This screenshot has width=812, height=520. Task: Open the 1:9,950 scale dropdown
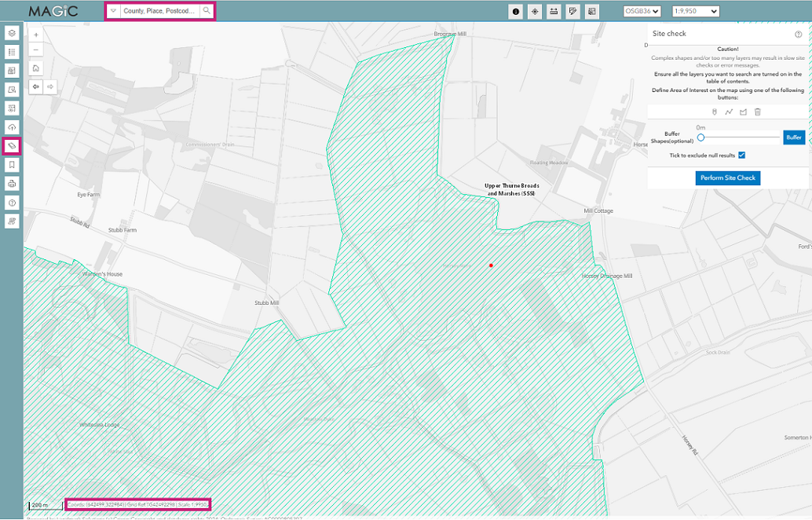pyautogui.click(x=696, y=11)
